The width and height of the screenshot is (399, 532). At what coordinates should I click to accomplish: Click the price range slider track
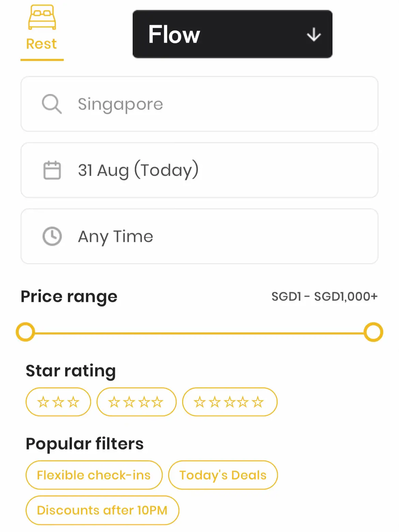[199, 333]
